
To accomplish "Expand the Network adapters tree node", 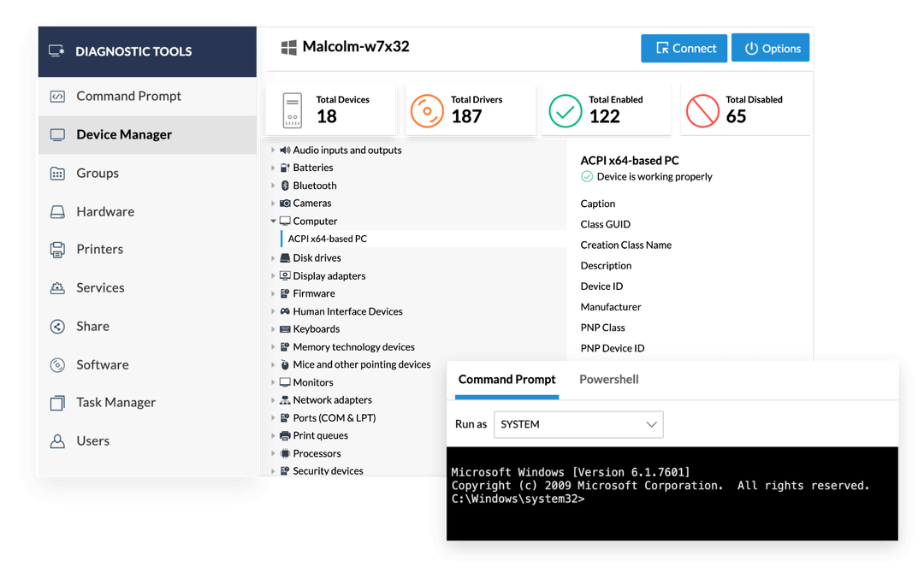I will tap(274, 399).
